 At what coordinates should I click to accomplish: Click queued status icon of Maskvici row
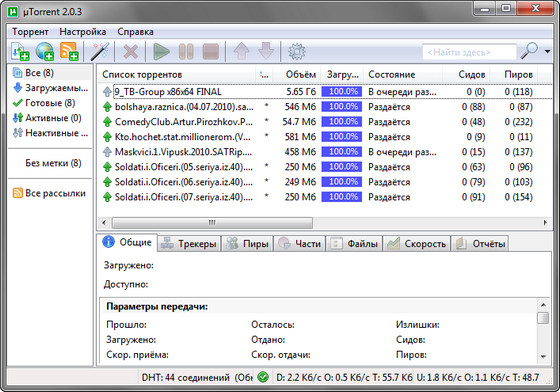click(107, 152)
